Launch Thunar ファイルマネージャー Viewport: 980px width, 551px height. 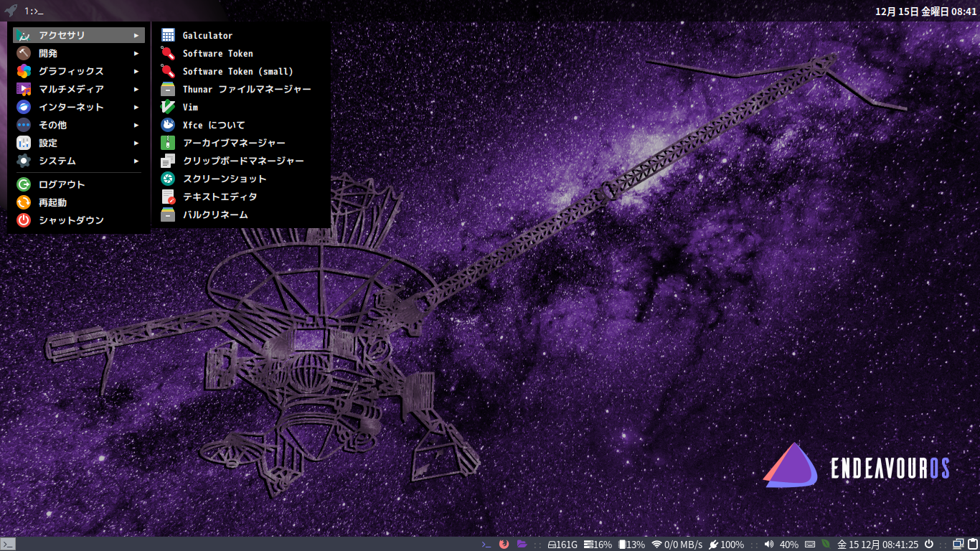click(x=240, y=89)
